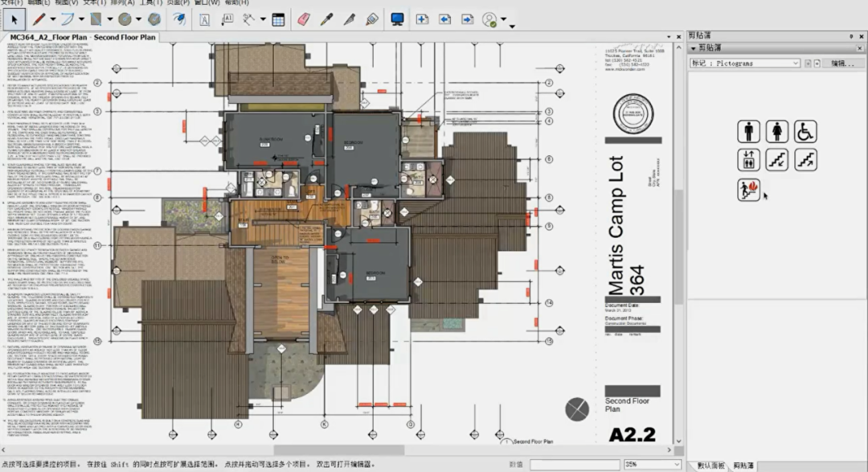Open the 排列(A) menu
This screenshot has width=868, height=472.
[x=122, y=2]
